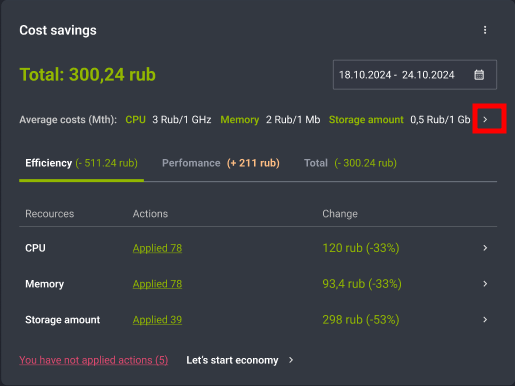Expand the Storage amount row chevron

485,320
